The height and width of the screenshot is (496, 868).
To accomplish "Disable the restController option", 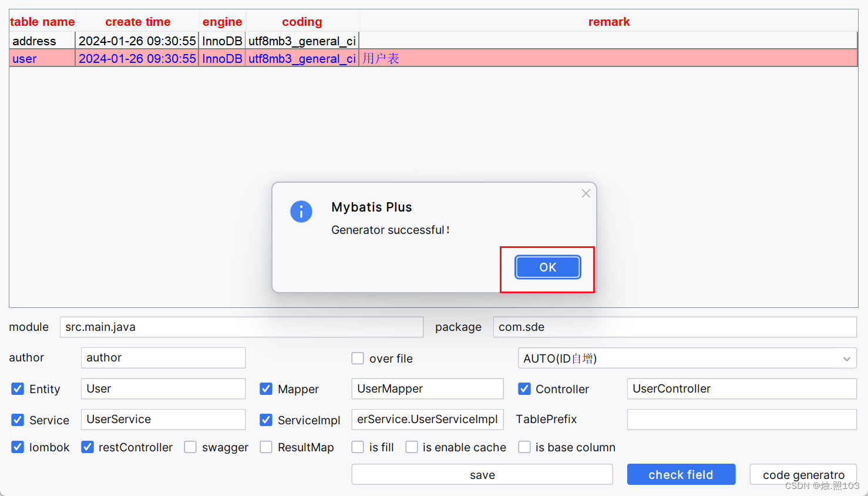I will tap(88, 447).
